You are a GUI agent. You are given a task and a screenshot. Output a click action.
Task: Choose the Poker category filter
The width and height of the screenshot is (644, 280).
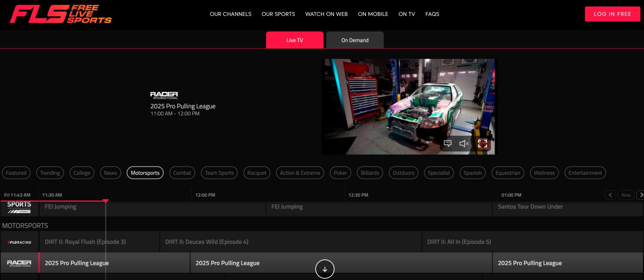pyautogui.click(x=340, y=173)
